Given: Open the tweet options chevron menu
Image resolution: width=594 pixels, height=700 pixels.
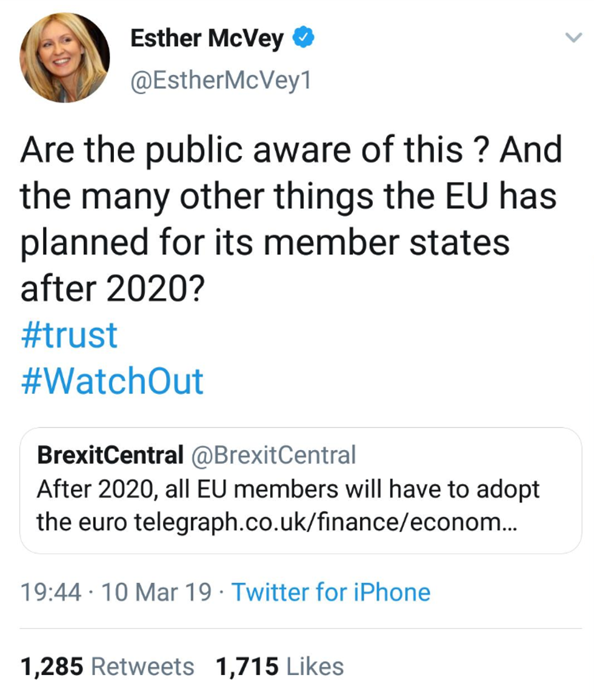Looking at the screenshot, I should pos(573,39).
